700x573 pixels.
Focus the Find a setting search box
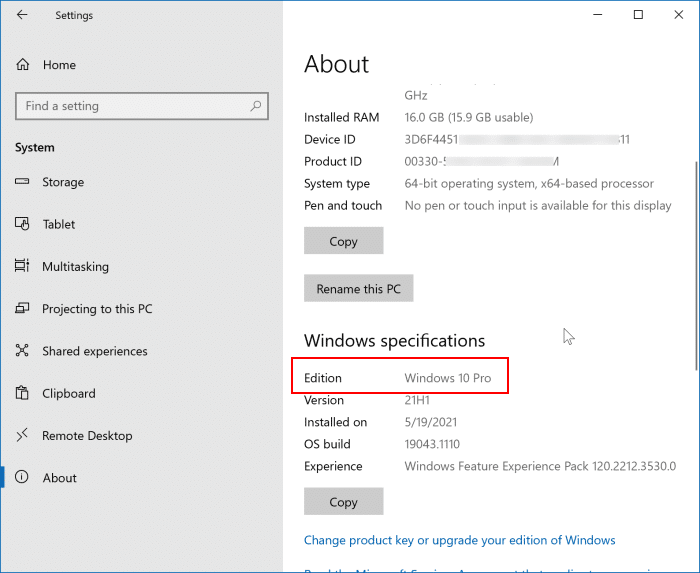pyautogui.click(x=142, y=106)
